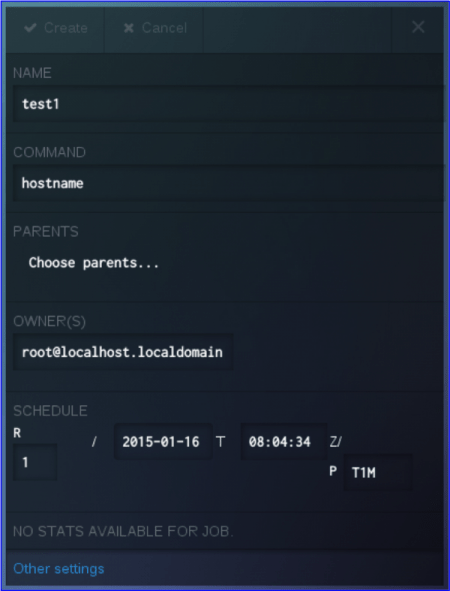Select the schedule date field 2015-01-16

coord(163,441)
